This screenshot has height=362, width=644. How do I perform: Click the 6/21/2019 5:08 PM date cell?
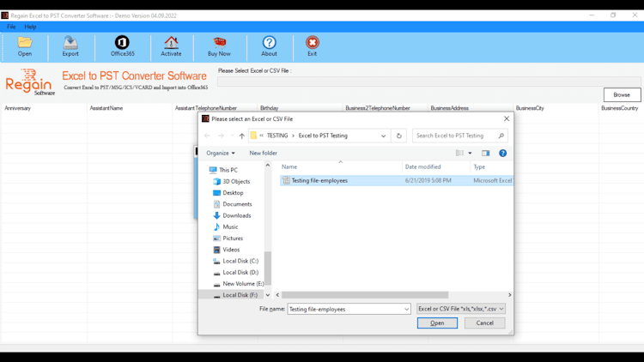(428, 181)
